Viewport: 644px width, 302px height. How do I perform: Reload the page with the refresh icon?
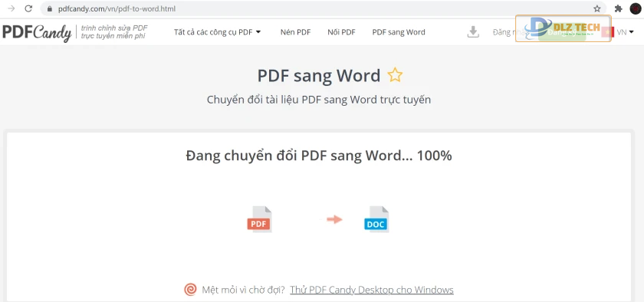(28, 8)
